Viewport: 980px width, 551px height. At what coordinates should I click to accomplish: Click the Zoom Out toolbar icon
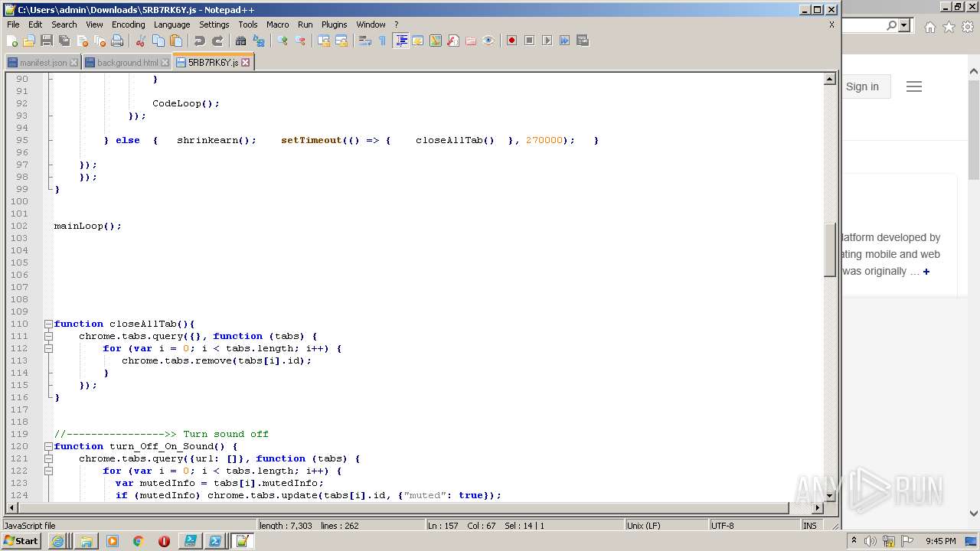click(300, 41)
